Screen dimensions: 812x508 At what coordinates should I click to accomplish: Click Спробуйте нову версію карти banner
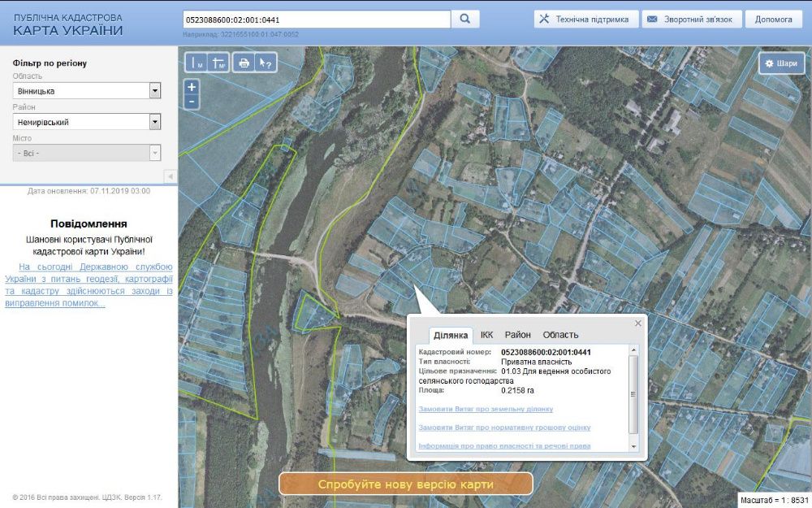(x=405, y=484)
